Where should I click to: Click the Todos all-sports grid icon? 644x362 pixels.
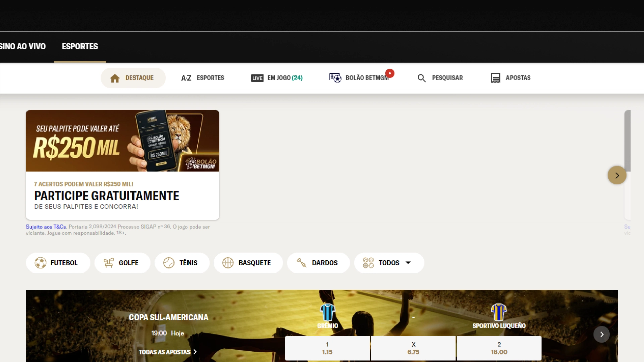click(x=368, y=263)
